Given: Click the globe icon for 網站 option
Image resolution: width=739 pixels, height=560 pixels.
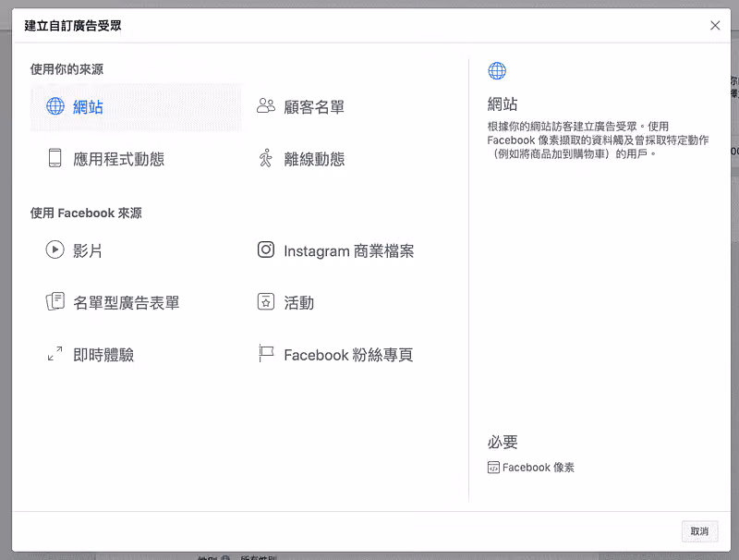Looking at the screenshot, I should coord(55,106).
